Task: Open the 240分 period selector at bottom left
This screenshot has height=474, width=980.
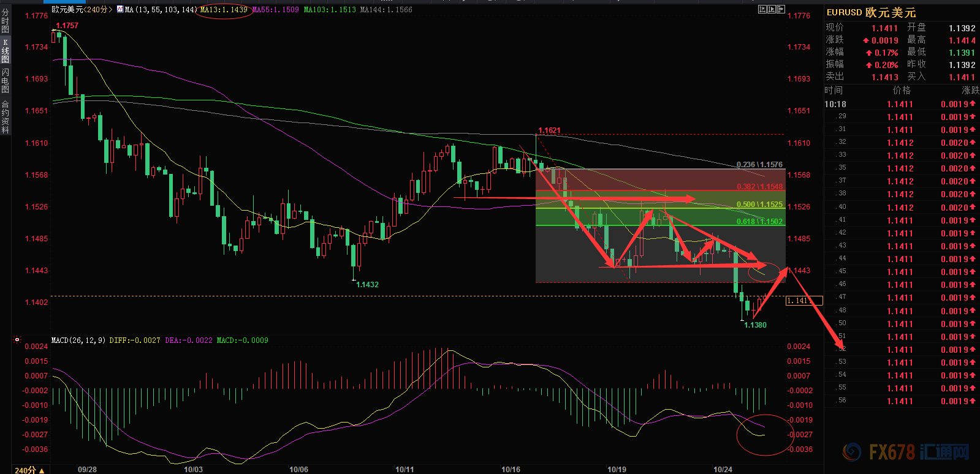Action: (29, 470)
